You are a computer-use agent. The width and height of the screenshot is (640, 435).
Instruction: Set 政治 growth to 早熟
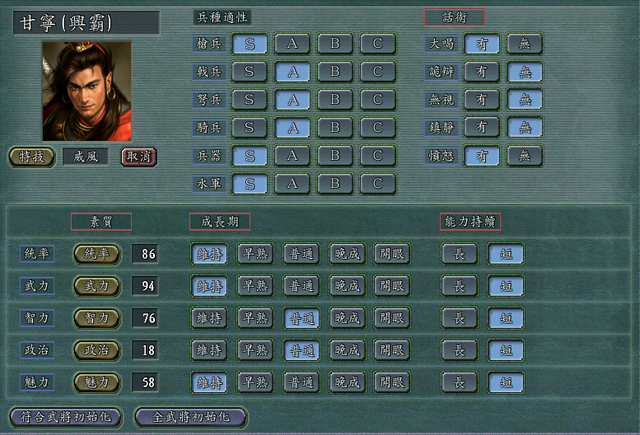256,350
